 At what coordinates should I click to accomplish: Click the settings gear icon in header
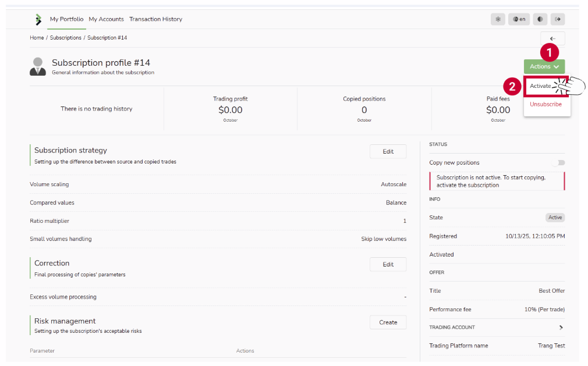pyautogui.click(x=498, y=19)
